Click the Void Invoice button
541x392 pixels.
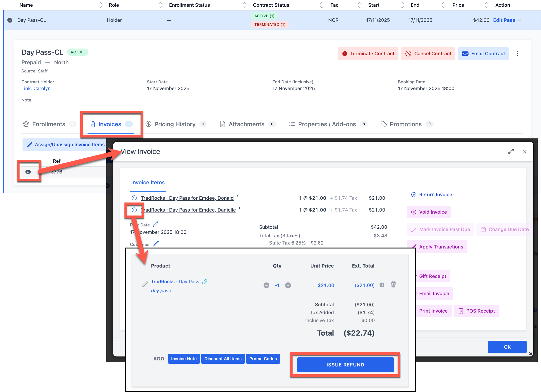429,212
